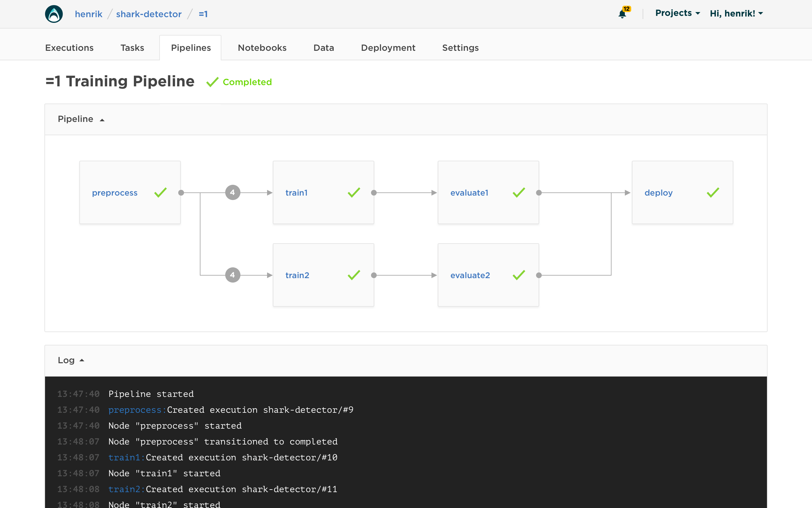The image size is (812, 508).
Task: Follow the henrik breadcrumb link
Action: click(x=88, y=14)
